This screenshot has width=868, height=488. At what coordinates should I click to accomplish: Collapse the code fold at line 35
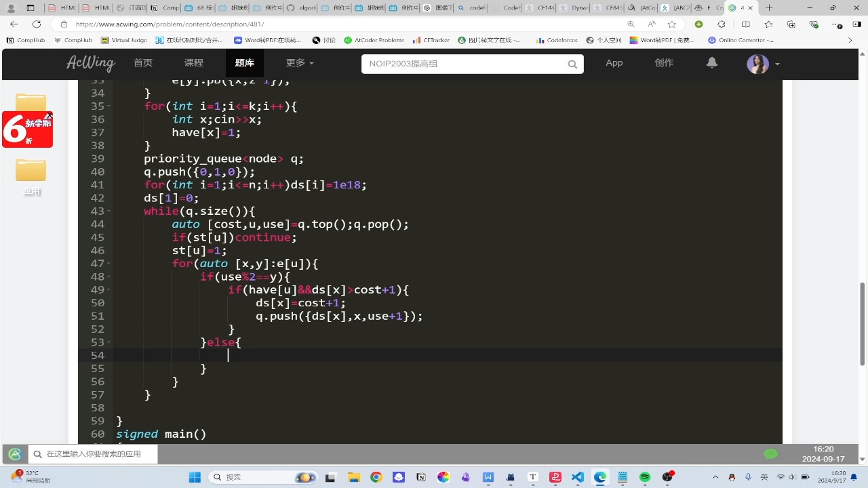point(110,106)
